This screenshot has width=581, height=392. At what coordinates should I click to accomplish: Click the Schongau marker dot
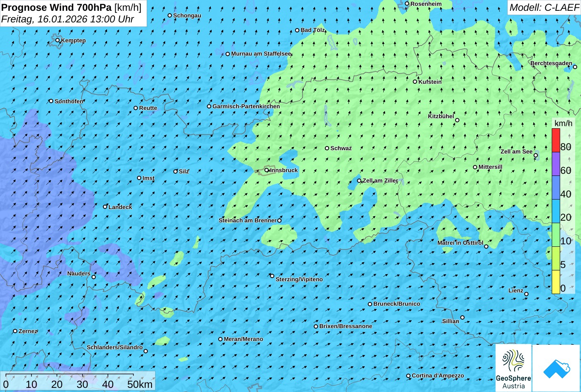(x=170, y=15)
